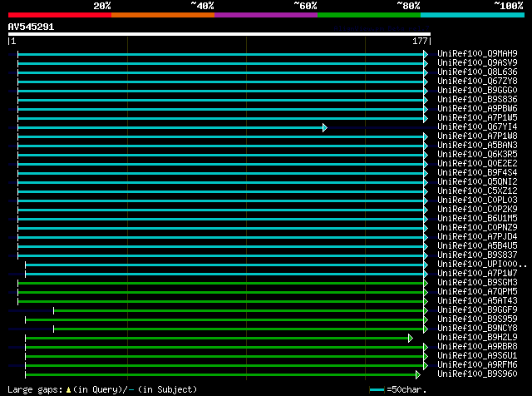Click the green alignment bar for B9NCY8
This screenshot has width=532, height=396.
(x=239, y=329)
